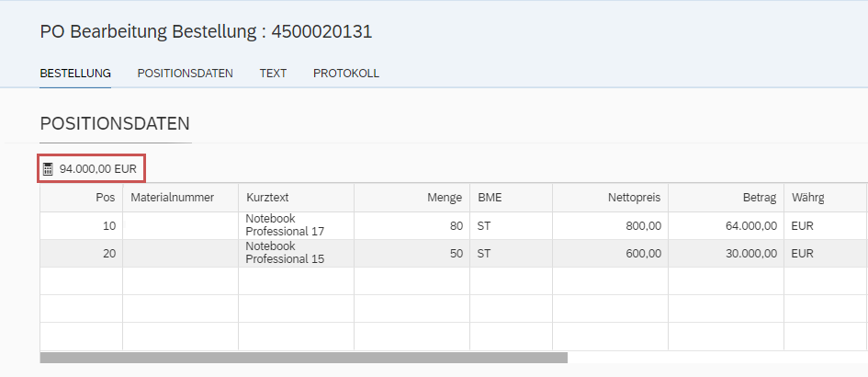Screen dimensions: 868x377
Task: Go to the PROTOKOLL tab
Action: point(345,74)
